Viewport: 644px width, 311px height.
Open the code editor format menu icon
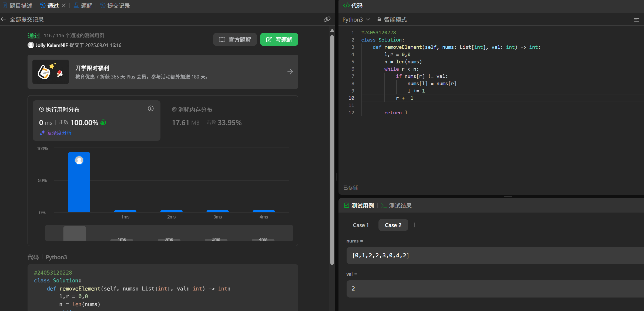click(x=636, y=19)
